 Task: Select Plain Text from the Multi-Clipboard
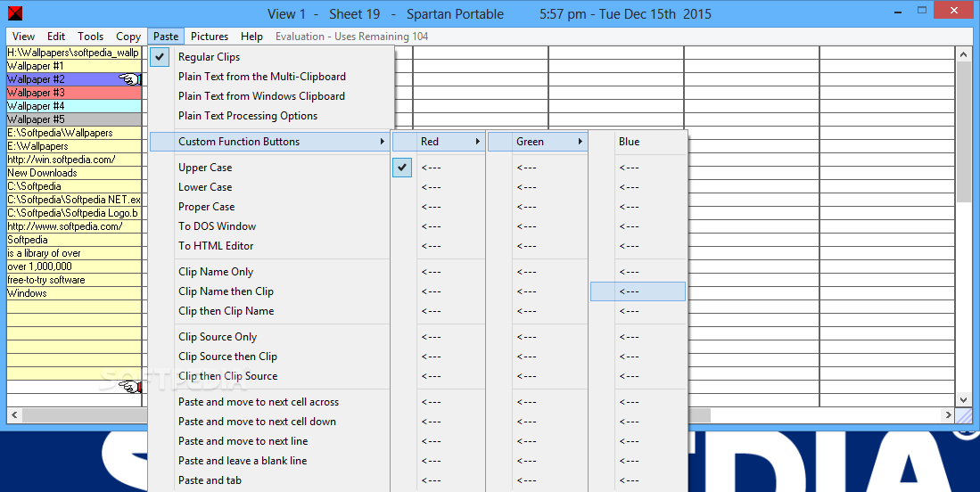point(262,76)
